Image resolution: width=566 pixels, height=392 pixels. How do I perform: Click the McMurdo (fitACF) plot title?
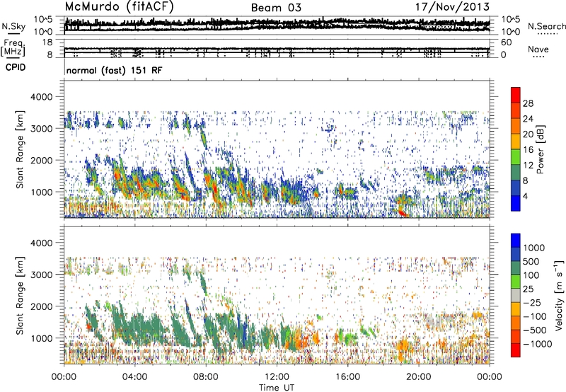pyautogui.click(x=119, y=7)
